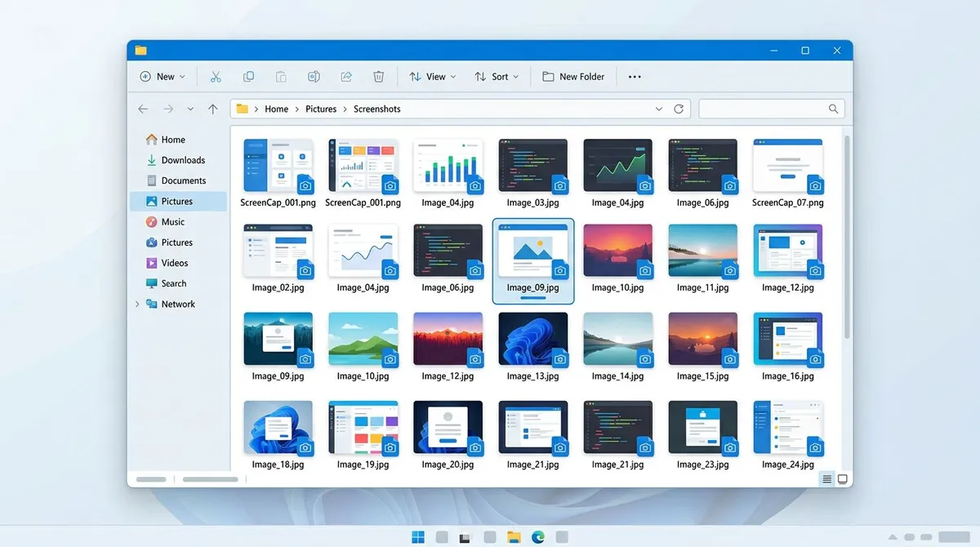Screen dimensions: 980x547
Task: Switch to large thumbnails view in status bar
Action: tap(843, 479)
